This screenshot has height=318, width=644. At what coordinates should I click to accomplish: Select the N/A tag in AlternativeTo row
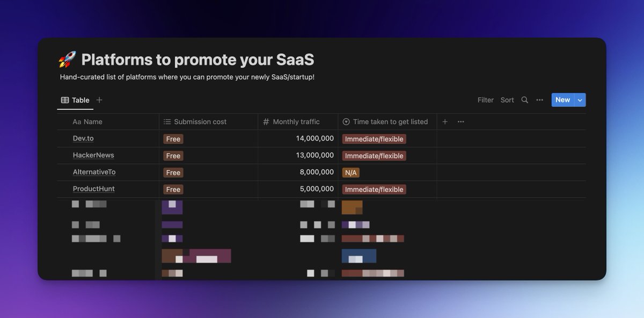tap(351, 172)
